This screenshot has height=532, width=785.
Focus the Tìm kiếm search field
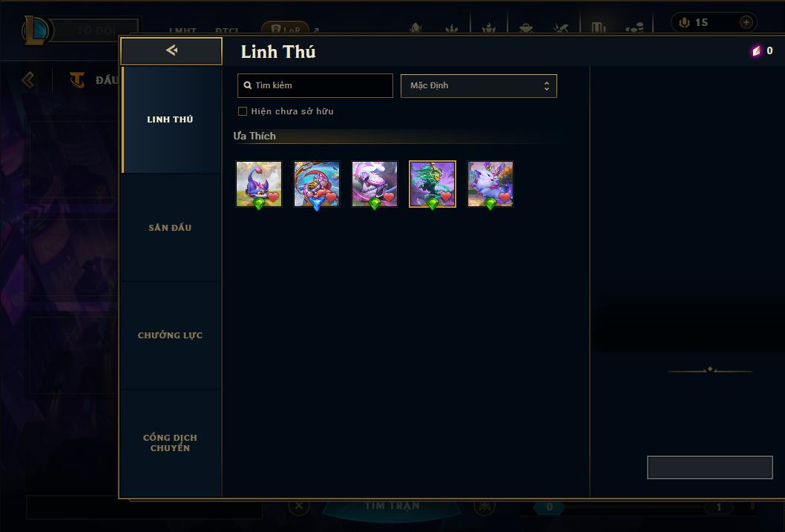click(315, 85)
